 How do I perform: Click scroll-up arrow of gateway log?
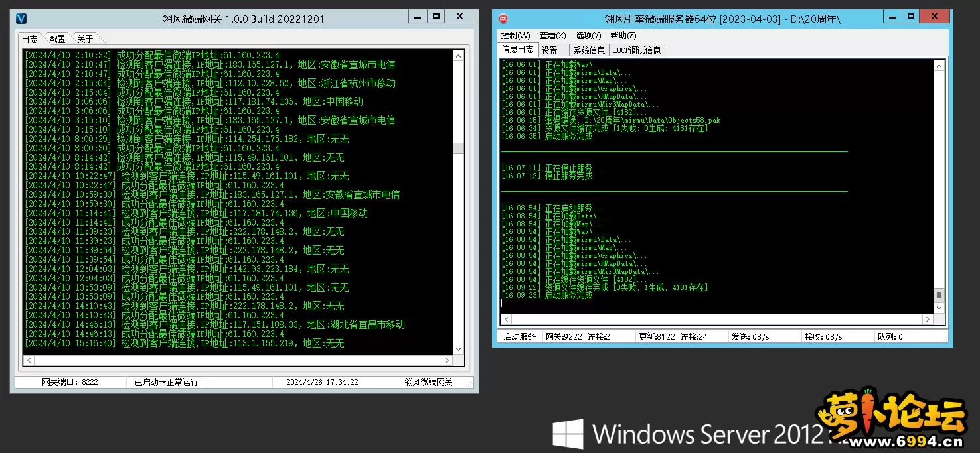(x=458, y=55)
